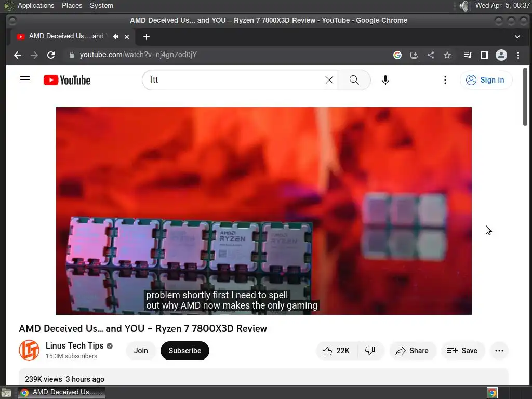
Task: Click the show desktop icon in bottom panel
Action: point(6,393)
